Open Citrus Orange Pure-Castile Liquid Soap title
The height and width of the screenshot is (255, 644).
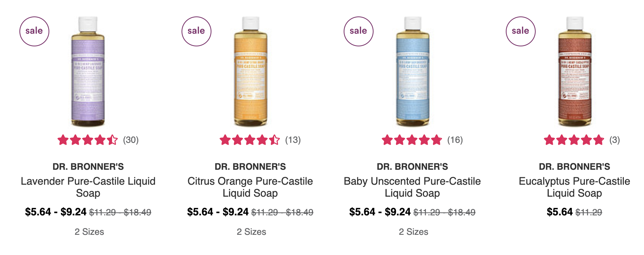coord(250,187)
